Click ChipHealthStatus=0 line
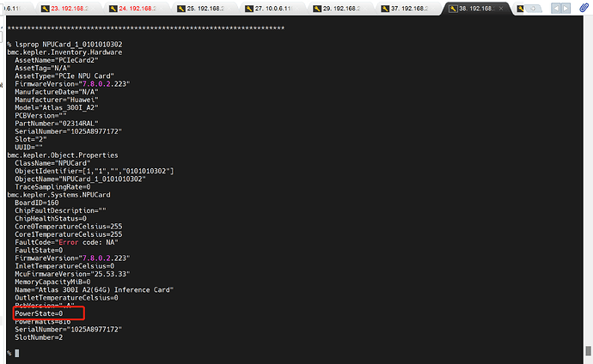The height and width of the screenshot is (364, 593). (51, 219)
